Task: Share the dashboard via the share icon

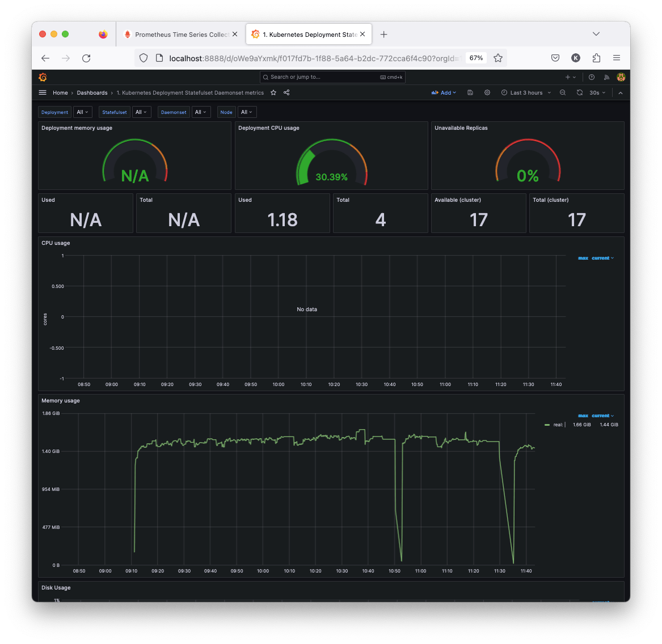Action: 286,92
